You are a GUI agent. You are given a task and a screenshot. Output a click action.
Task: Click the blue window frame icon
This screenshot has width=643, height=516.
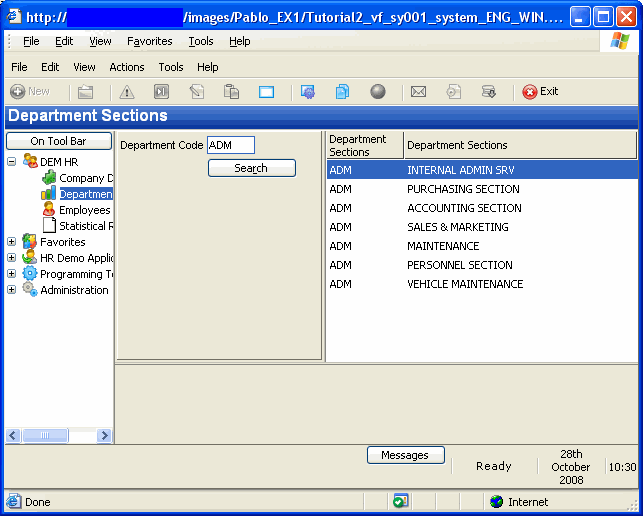click(x=266, y=92)
